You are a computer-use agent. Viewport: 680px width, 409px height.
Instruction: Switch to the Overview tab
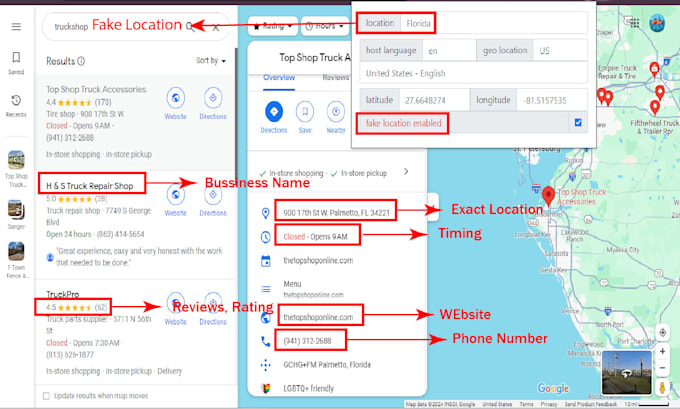tap(279, 78)
